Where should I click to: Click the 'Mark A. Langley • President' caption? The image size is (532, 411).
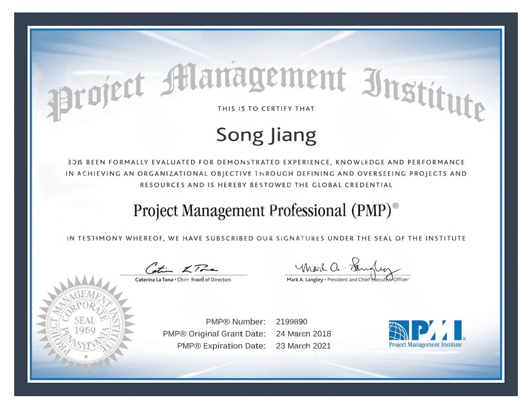coord(347,280)
